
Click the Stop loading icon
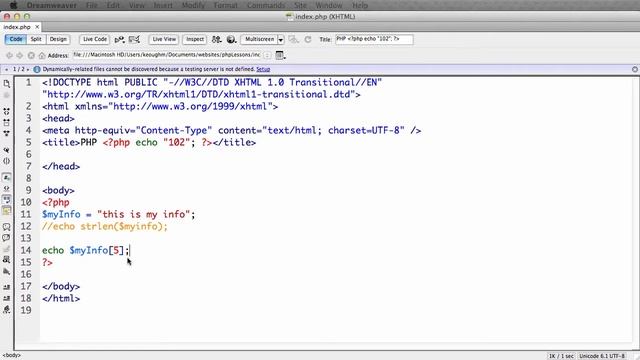click(31, 55)
